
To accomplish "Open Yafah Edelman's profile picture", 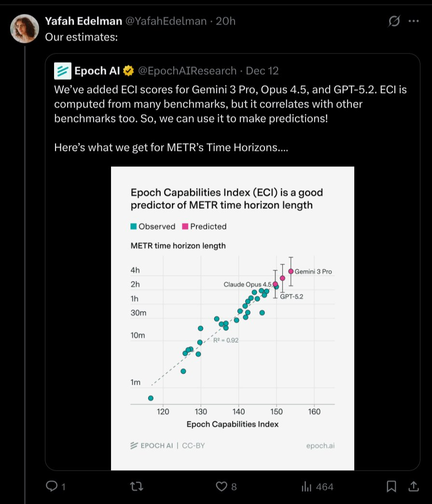I will [25, 28].
